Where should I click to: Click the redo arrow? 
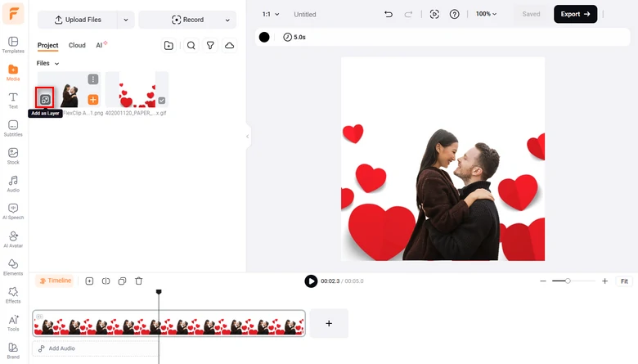pos(408,14)
